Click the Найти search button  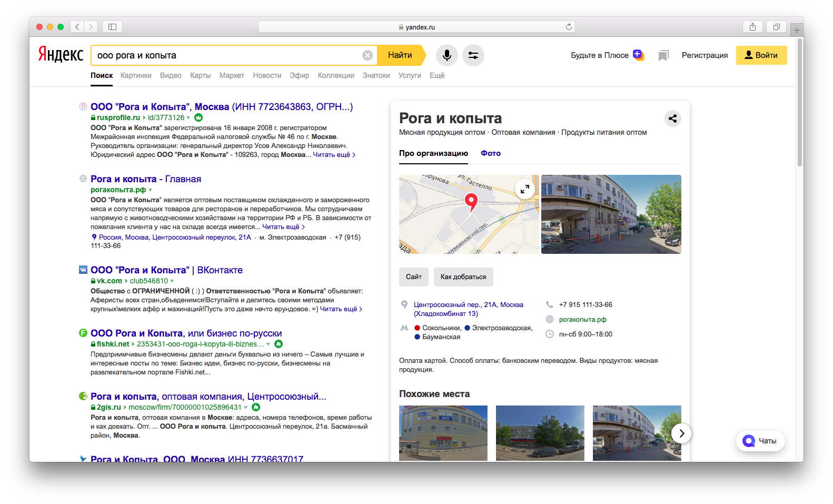(x=400, y=55)
